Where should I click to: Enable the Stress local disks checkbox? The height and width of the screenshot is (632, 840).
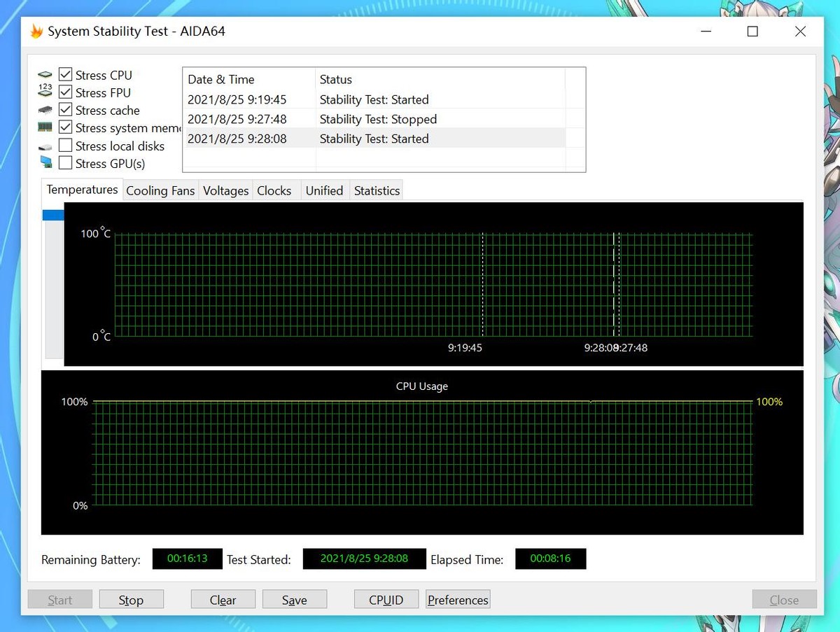point(65,145)
